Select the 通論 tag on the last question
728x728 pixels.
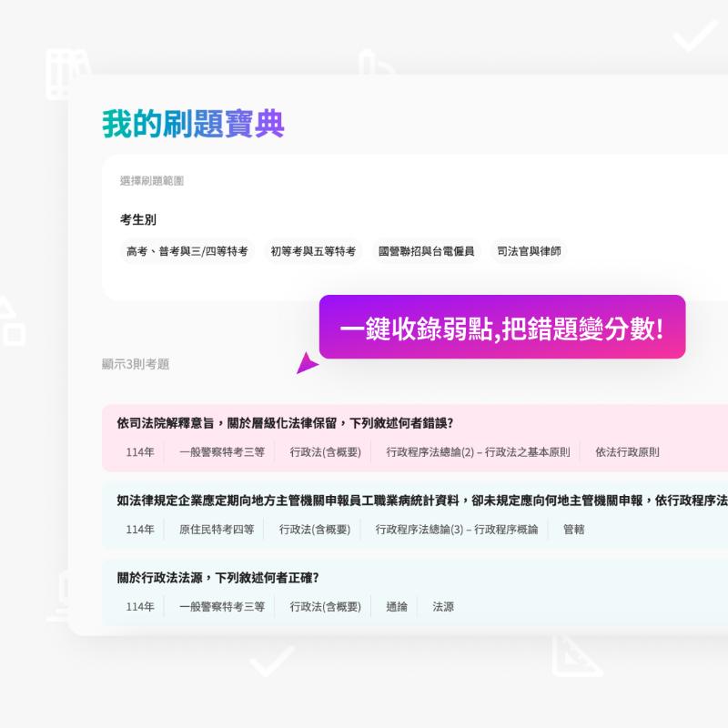pos(395,606)
